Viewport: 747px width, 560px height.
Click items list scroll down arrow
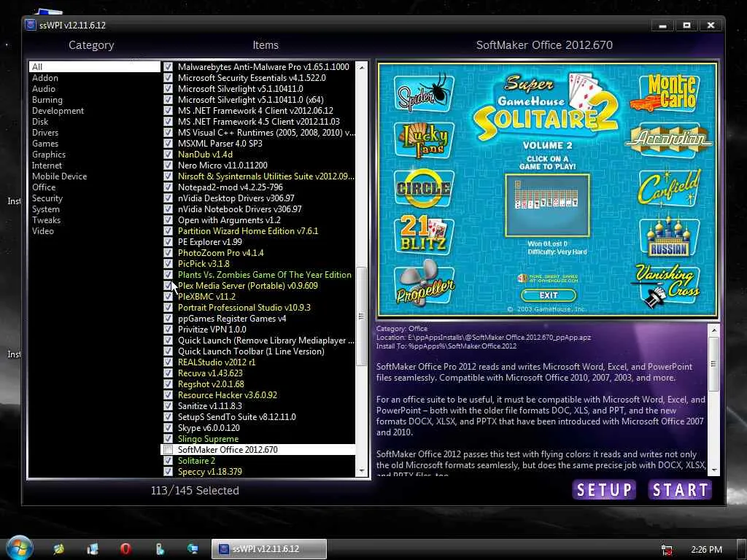tap(362, 471)
